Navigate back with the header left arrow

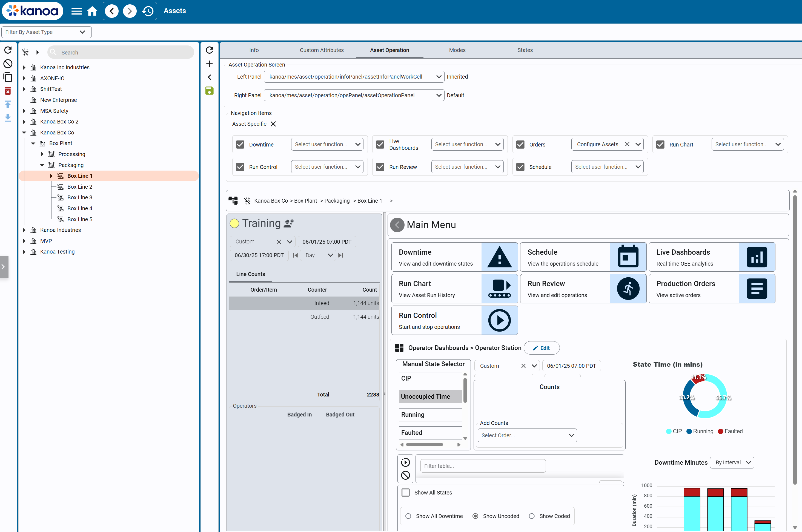[112, 11]
